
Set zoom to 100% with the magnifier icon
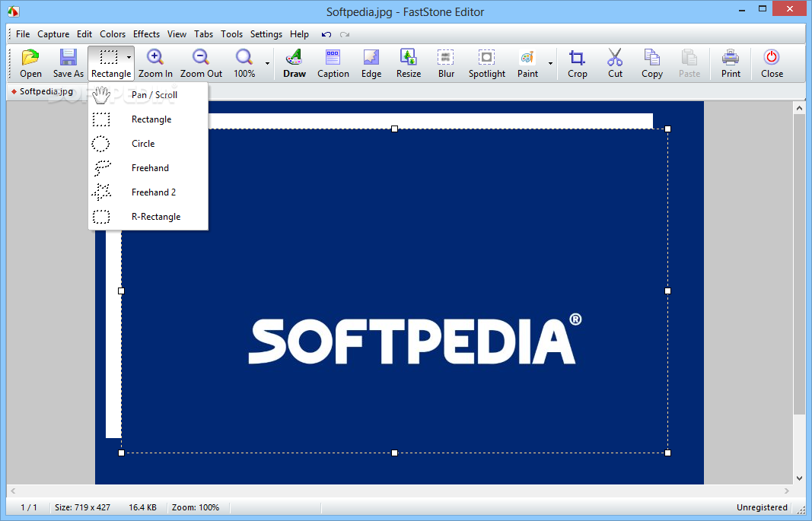[244, 57]
